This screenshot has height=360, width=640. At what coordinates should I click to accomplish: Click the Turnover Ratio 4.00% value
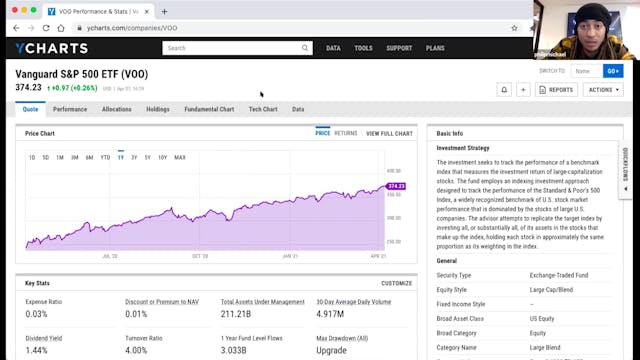point(136,351)
